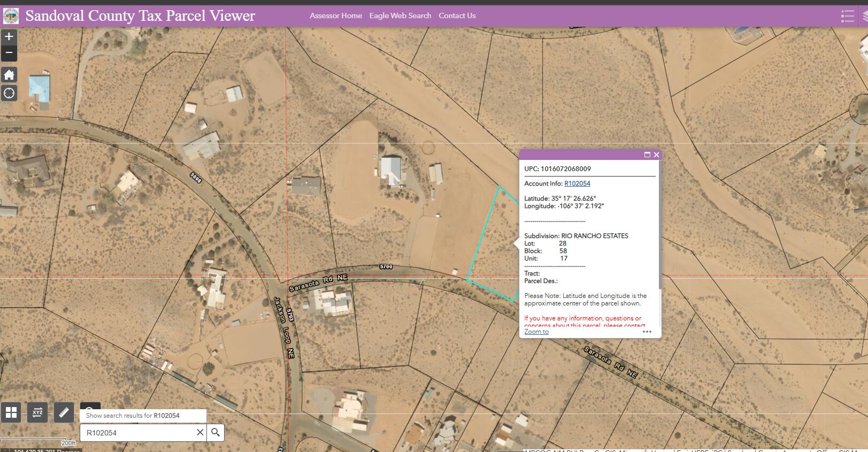Open the basemap gallery grid tool
868x452 pixels.
pos(11,412)
